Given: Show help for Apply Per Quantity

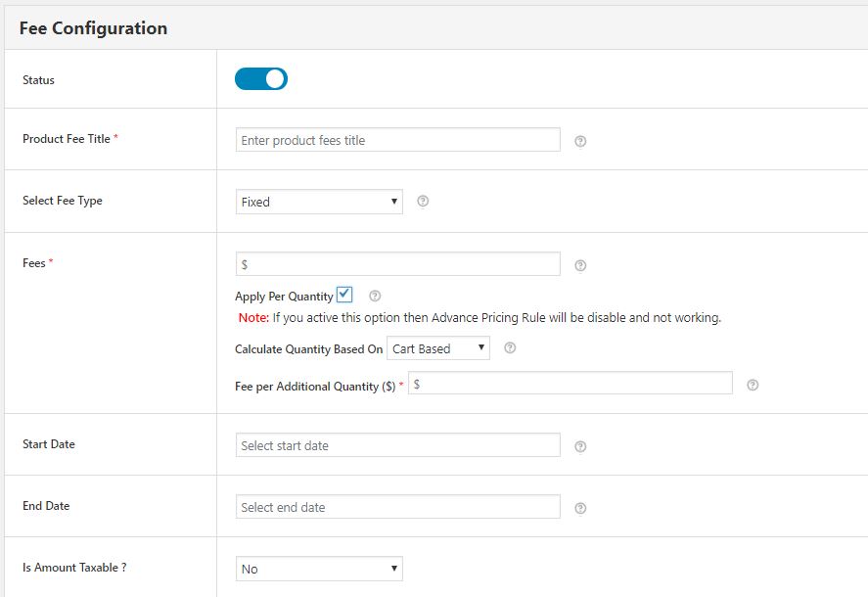Looking at the screenshot, I should click(375, 296).
